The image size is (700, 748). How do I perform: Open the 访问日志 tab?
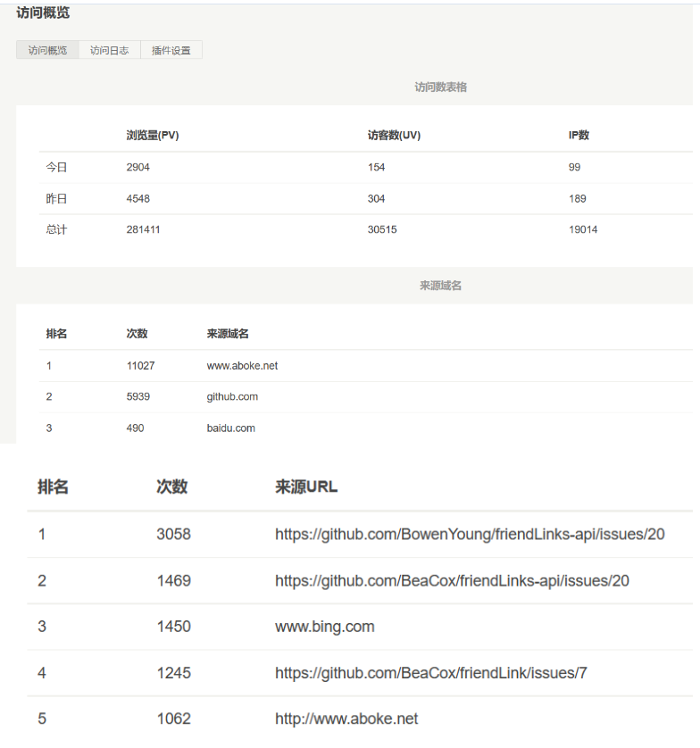pos(109,50)
